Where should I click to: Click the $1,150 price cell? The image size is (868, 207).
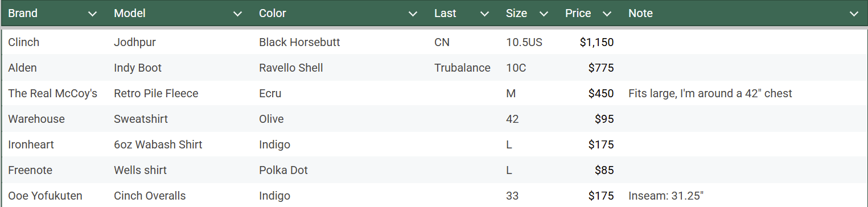597,42
